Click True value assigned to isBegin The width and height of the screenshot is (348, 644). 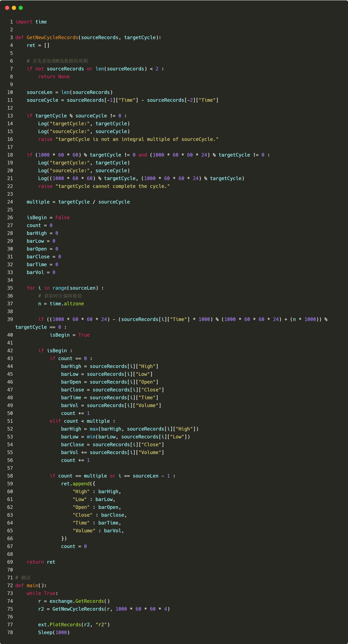pos(84,335)
